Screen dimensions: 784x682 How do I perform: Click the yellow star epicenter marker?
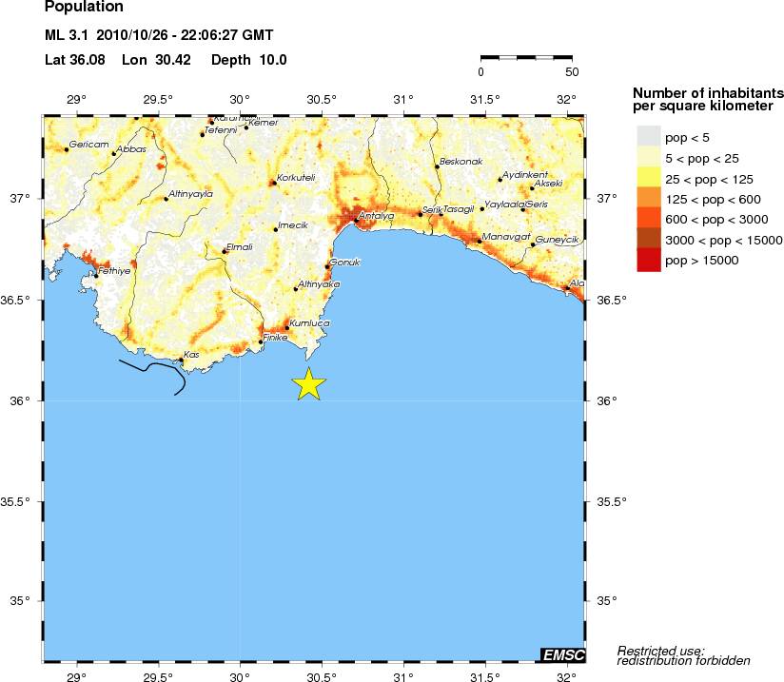tap(309, 383)
